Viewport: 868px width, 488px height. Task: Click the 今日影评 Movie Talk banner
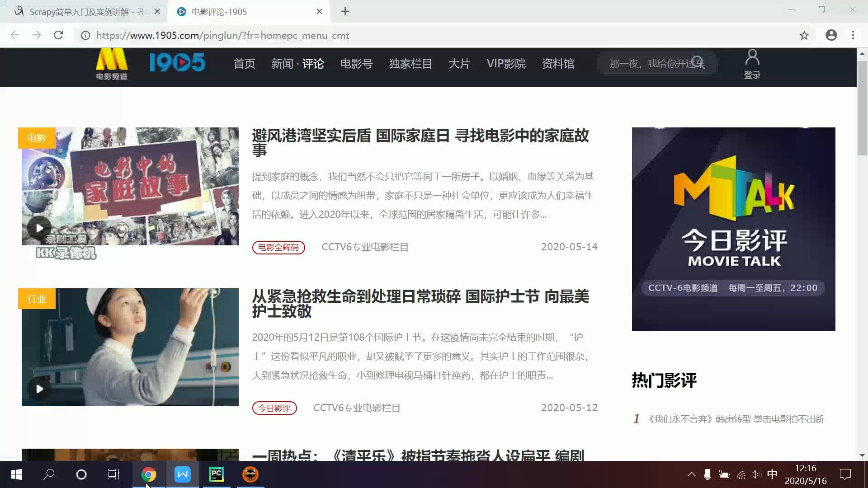(x=733, y=229)
